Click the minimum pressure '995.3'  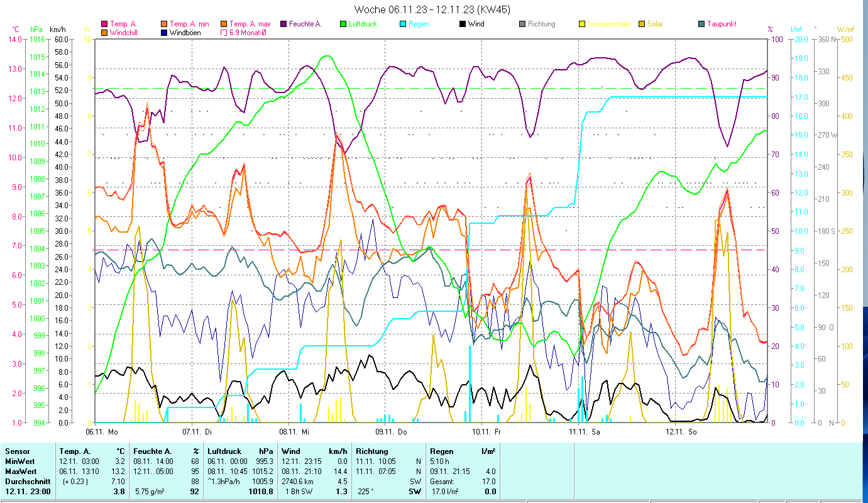coord(263,462)
